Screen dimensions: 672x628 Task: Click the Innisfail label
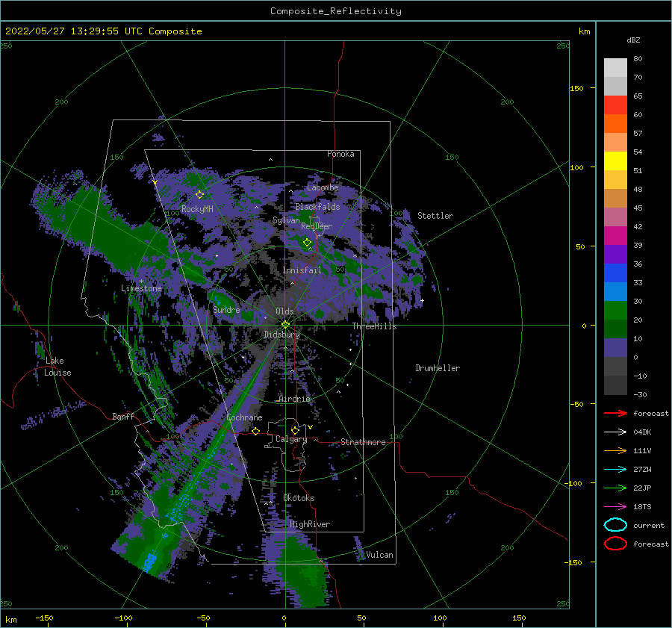point(302,270)
